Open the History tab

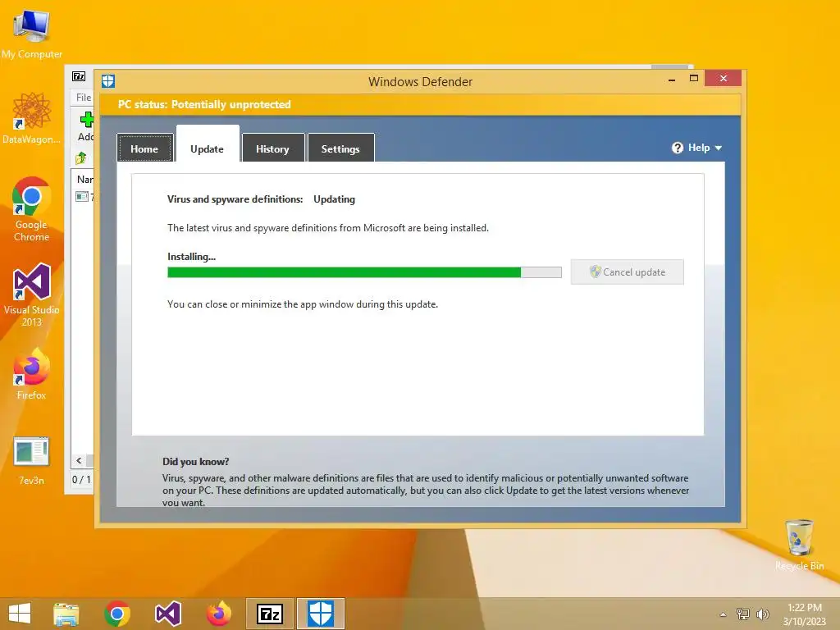(272, 148)
